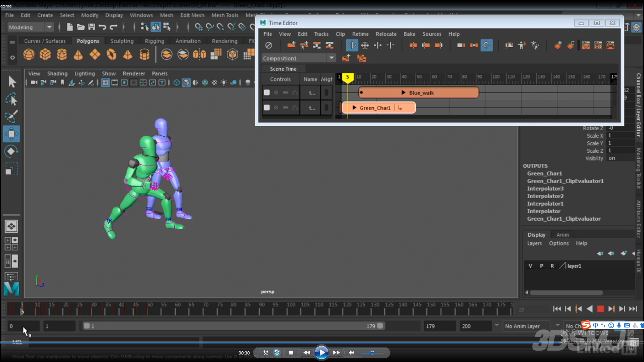This screenshot has height=362, width=644.
Task: Open the Retime menu in Time Editor
Action: point(360,34)
